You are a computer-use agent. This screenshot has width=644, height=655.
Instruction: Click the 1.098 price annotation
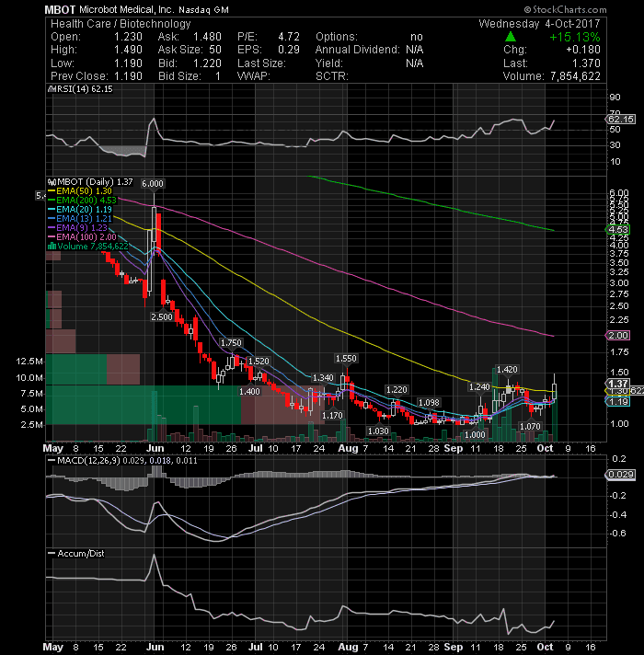429,403
